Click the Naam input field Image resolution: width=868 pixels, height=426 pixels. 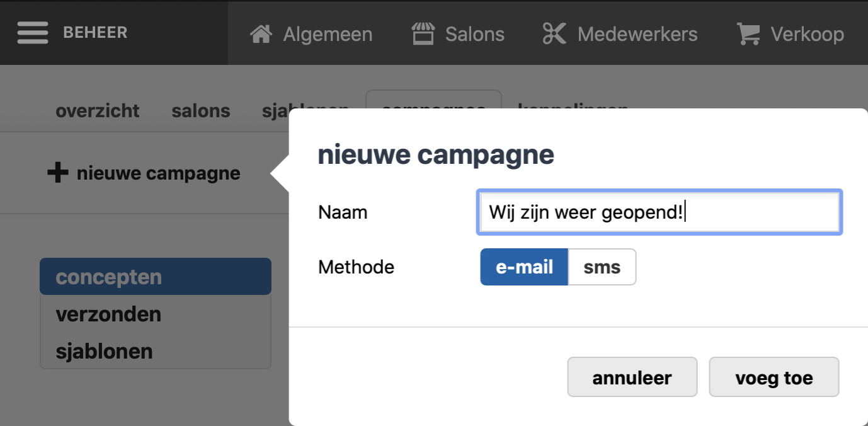(x=660, y=212)
